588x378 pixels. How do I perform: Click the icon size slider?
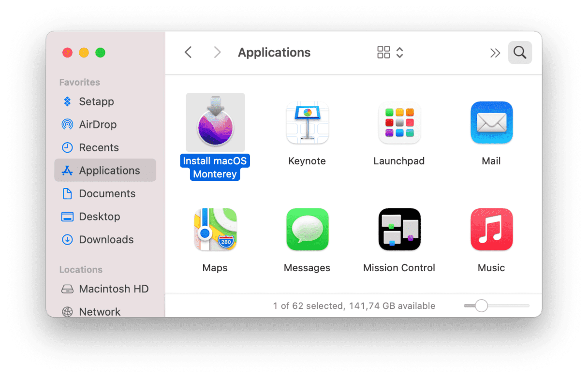coord(496,305)
